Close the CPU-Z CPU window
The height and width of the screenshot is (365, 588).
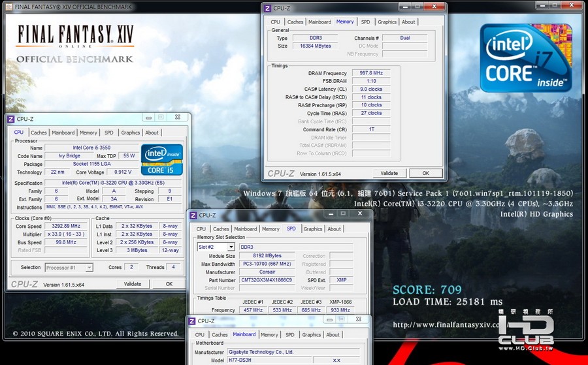point(178,118)
